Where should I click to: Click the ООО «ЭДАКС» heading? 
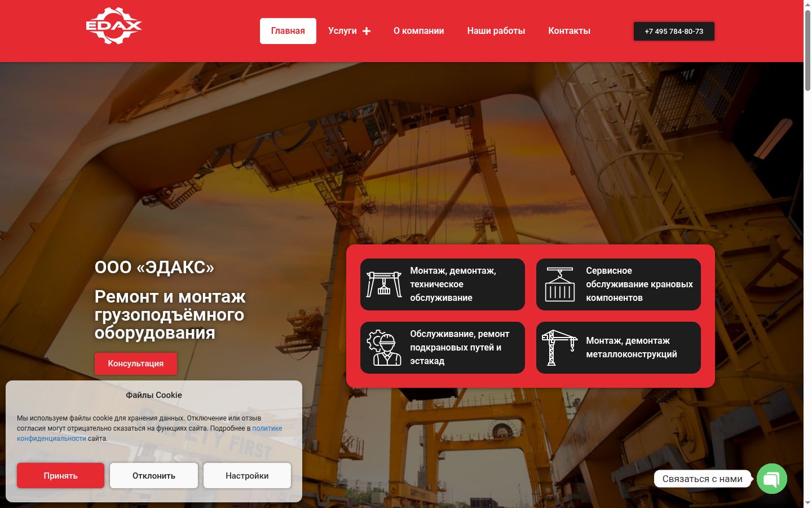(x=155, y=267)
